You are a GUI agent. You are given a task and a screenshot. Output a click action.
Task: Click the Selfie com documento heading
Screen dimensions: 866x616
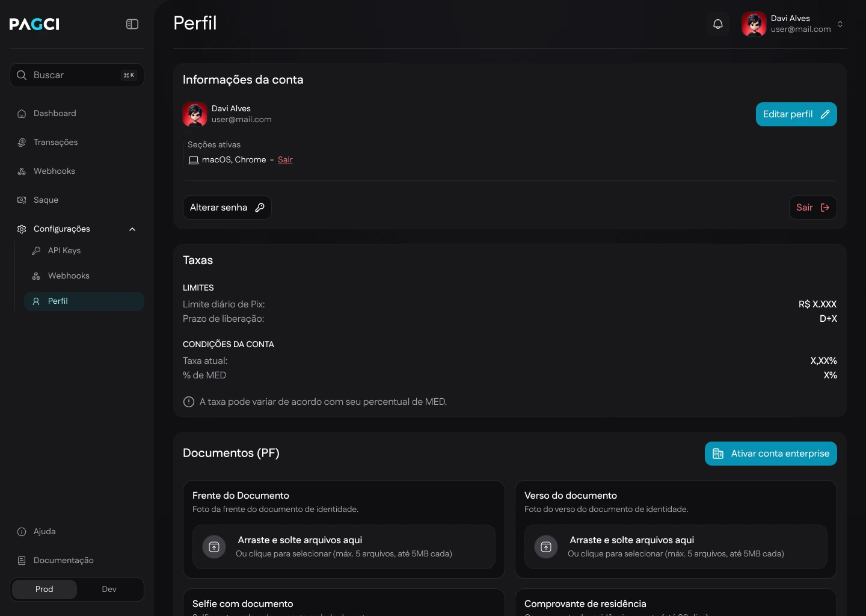243,604
